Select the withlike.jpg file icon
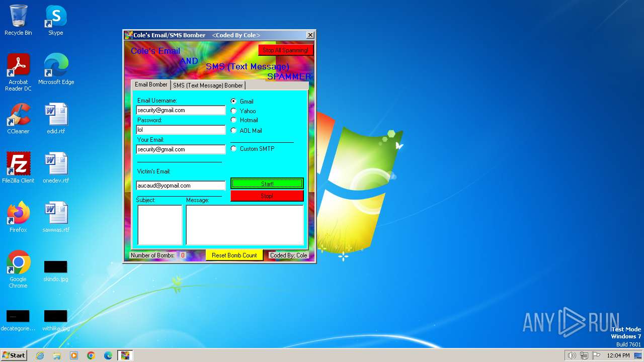644x362 pixels. (56, 320)
